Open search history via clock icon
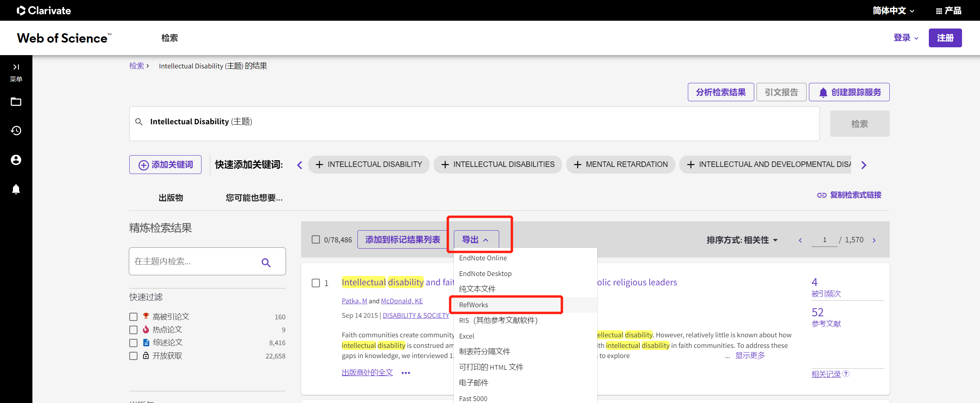980x403 pixels. (x=16, y=131)
